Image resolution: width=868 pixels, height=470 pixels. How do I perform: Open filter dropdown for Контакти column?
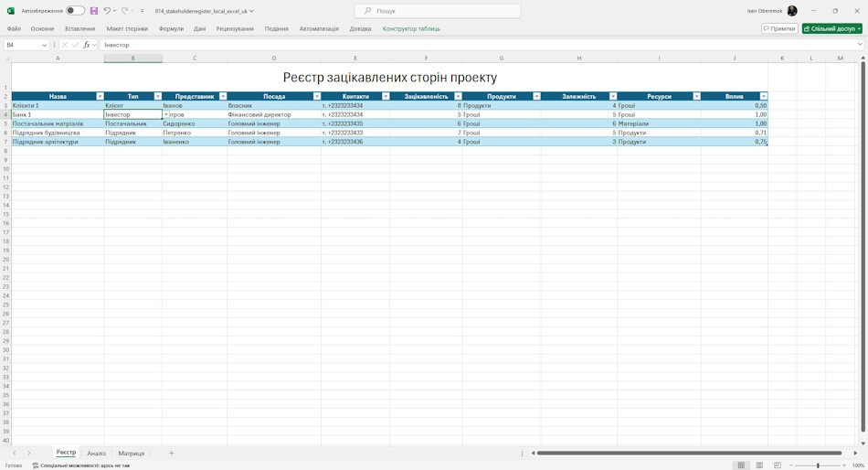(386, 96)
